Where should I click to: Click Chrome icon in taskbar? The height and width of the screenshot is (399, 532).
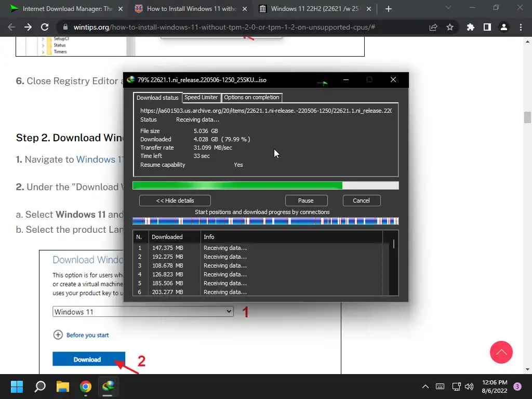coord(86,387)
